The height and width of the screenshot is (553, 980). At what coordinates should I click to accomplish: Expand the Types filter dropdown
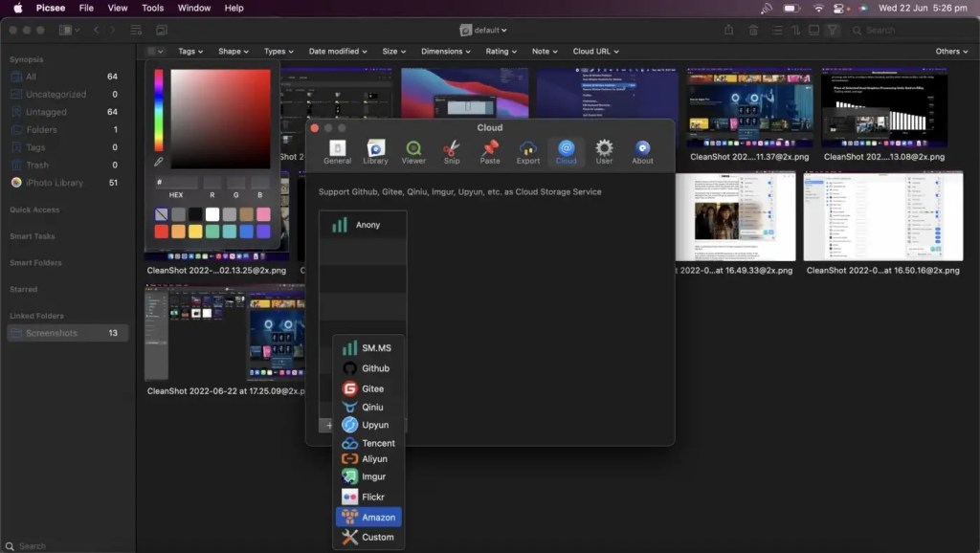(278, 52)
